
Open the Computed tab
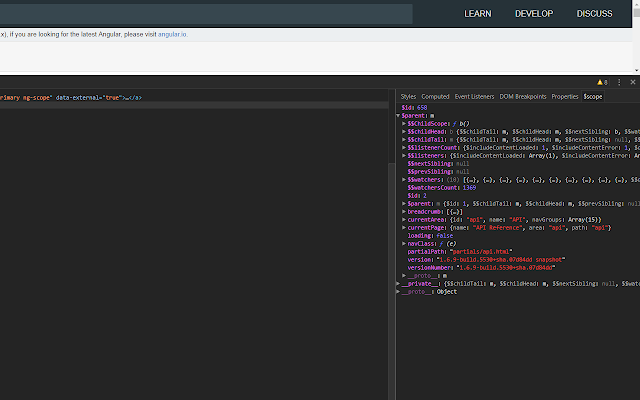pos(435,97)
